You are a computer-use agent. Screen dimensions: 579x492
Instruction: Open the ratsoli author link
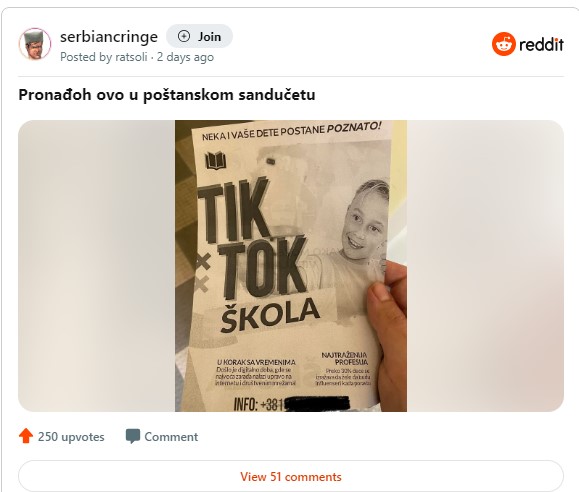(131, 57)
